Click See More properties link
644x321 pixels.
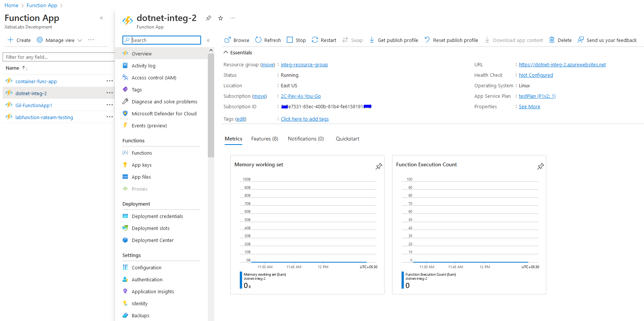pos(529,106)
